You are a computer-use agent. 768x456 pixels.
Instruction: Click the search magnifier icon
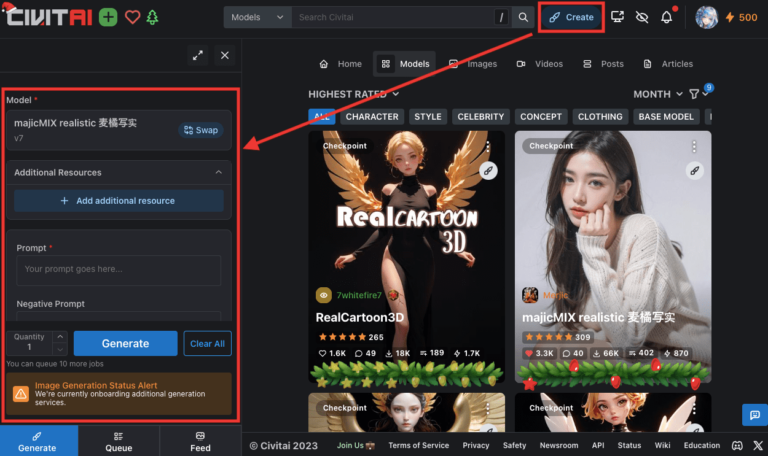tap(523, 17)
